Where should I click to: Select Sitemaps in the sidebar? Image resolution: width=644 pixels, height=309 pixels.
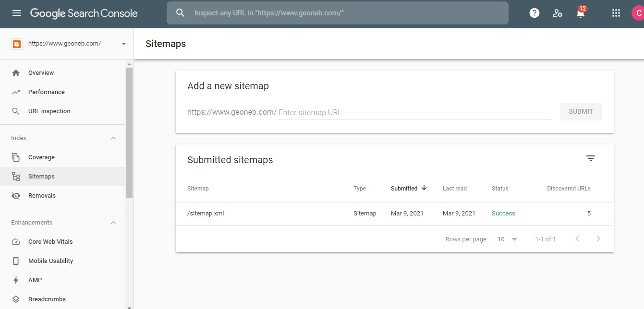[63, 177]
